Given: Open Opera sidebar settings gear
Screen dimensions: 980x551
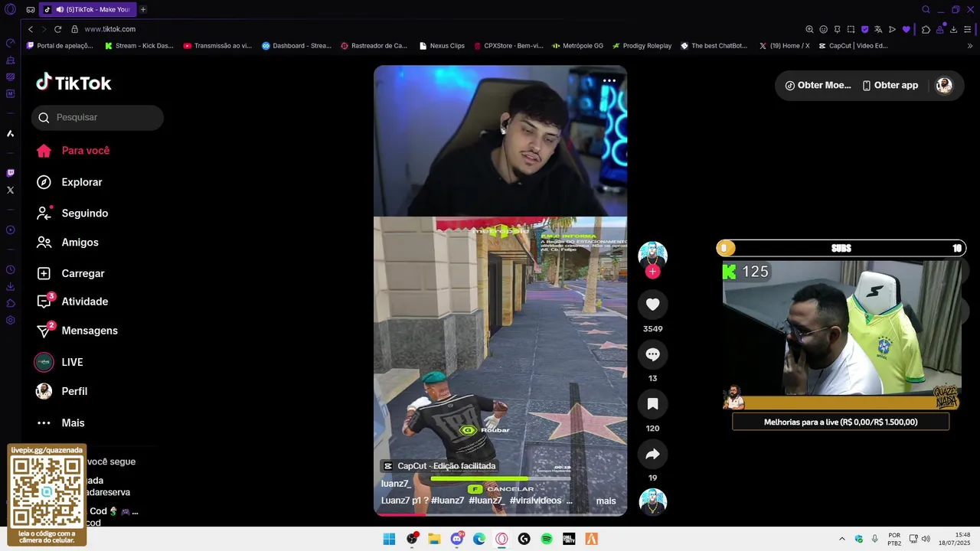Looking at the screenshot, I should [10, 320].
